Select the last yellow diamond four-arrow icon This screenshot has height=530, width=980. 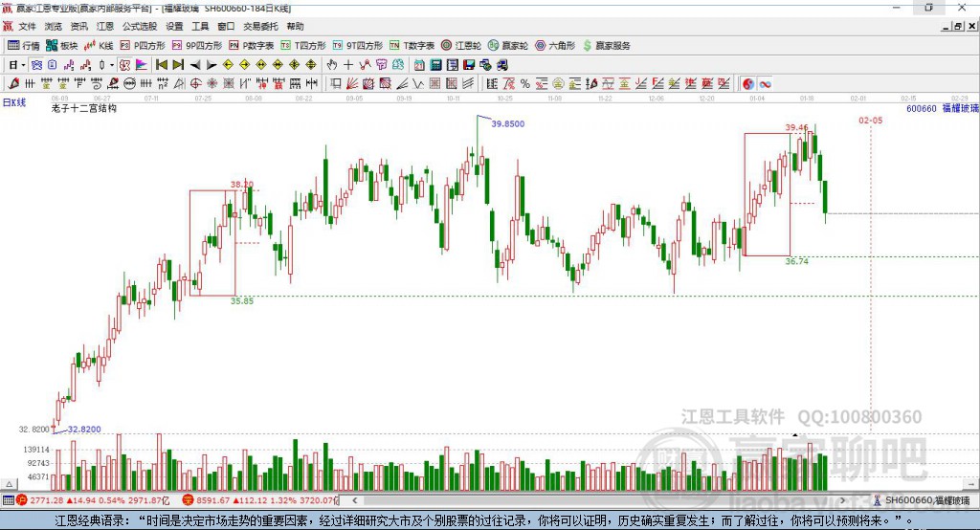[x=311, y=65]
